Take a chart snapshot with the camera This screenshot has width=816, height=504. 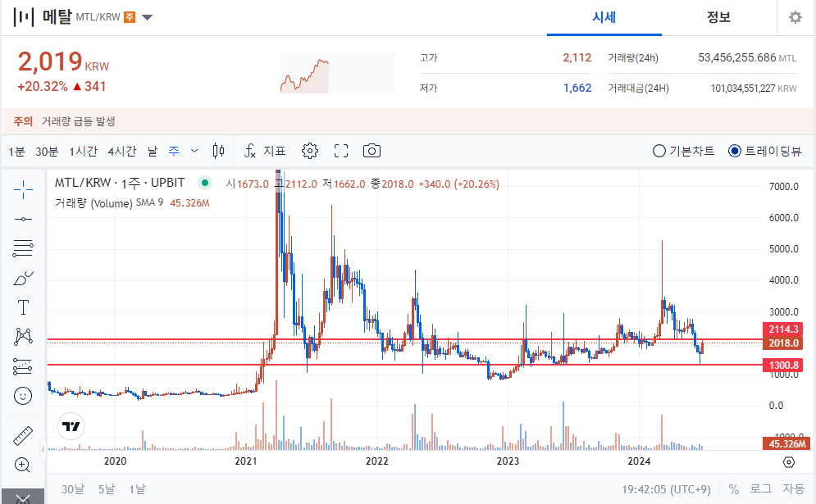click(372, 151)
